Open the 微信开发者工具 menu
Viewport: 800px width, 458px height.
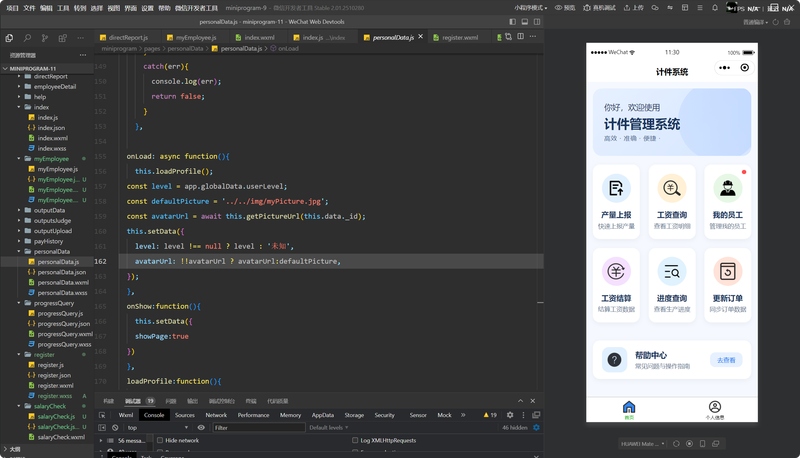pyautogui.click(x=196, y=8)
